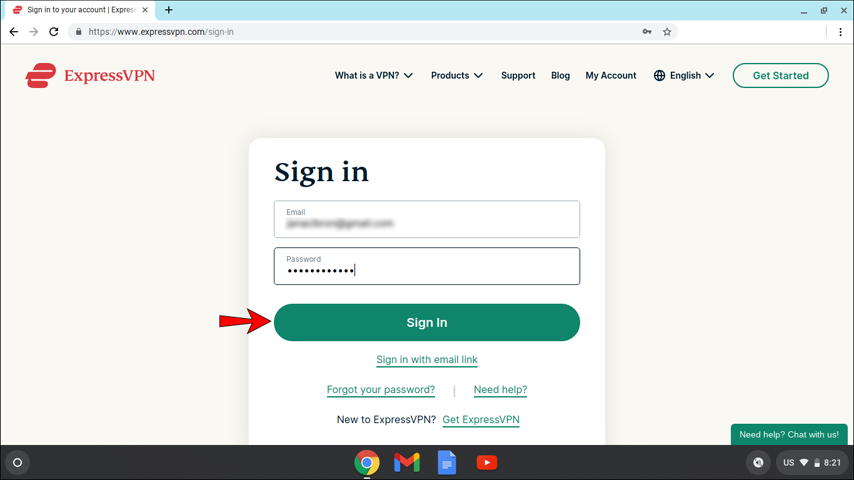Go to the Support page

tap(518, 75)
